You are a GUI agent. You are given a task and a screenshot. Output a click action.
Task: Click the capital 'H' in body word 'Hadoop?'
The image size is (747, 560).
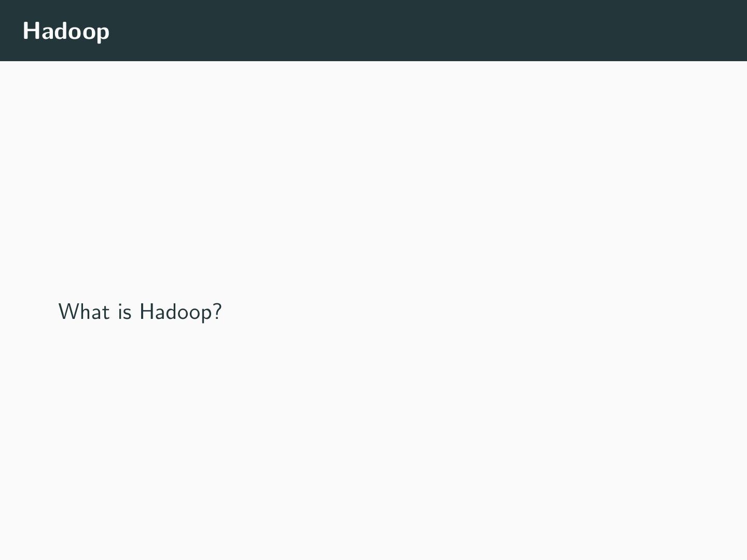point(146,312)
